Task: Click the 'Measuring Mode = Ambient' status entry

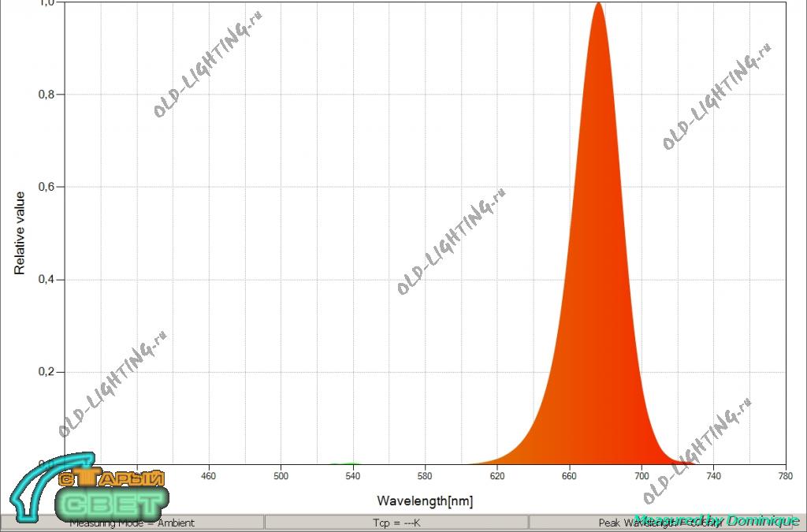Action: click(132, 523)
